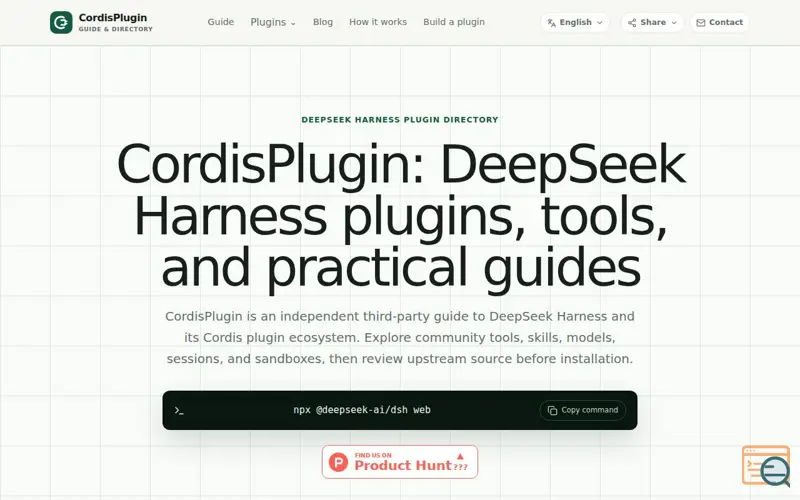This screenshot has width=800, height=500.
Task: Open the Build a plugin page
Action: coord(454,22)
